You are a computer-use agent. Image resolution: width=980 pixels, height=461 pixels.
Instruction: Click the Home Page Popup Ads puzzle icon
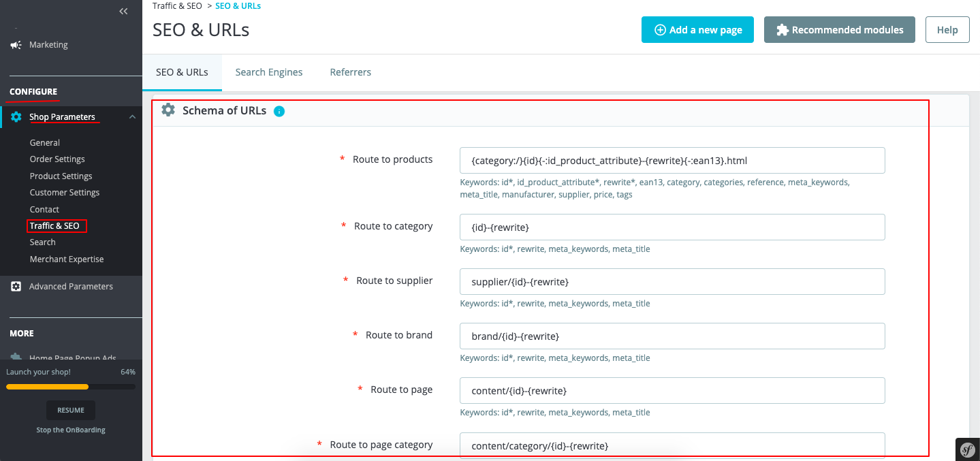tap(16, 357)
